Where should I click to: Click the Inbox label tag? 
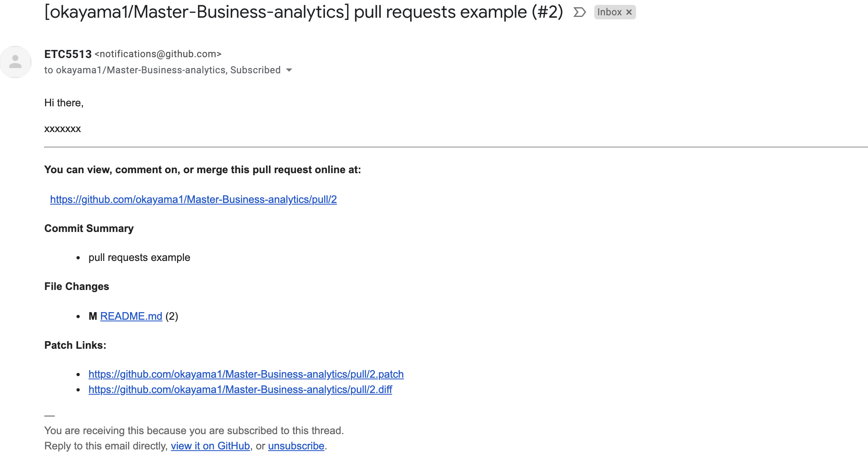pyautogui.click(x=609, y=12)
